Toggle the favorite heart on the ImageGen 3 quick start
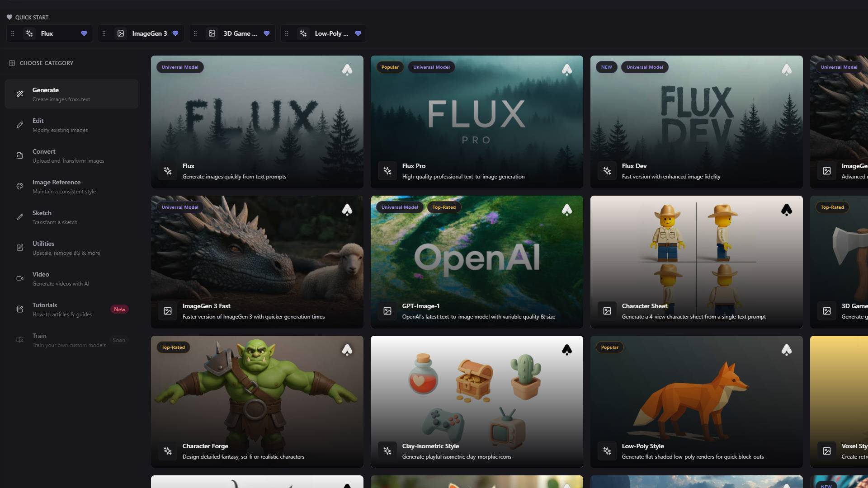The height and width of the screenshot is (488, 868). (175, 33)
